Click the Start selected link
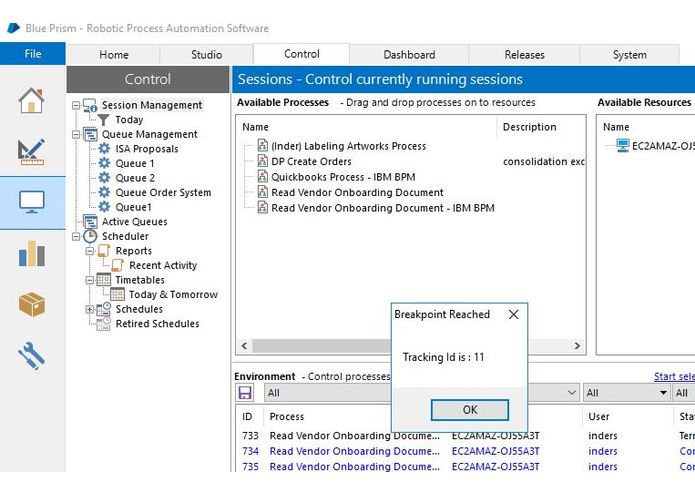The height and width of the screenshot is (494, 695). 674,376
